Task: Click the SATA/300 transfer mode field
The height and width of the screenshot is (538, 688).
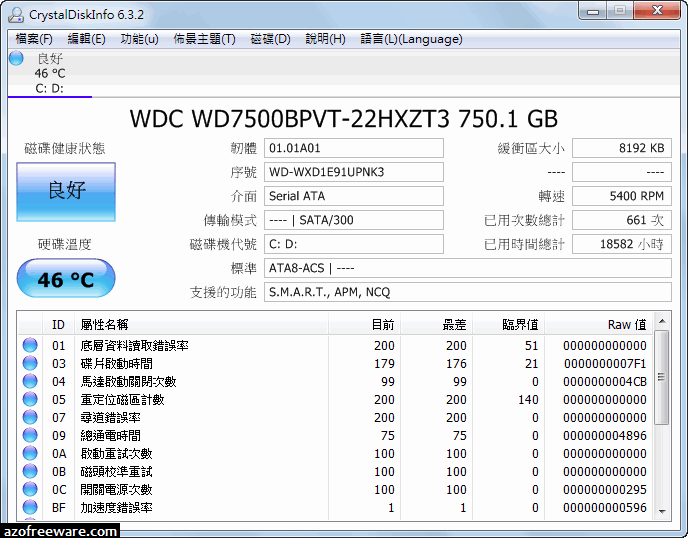Action: tap(354, 220)
